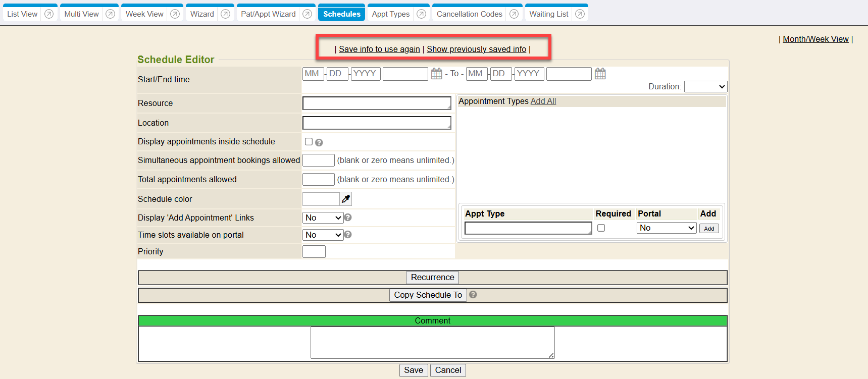Click help icon beside Display appointments checkbox
Image resolution: width=868 pixels, height=379 pixels.
tap(319, 143)
